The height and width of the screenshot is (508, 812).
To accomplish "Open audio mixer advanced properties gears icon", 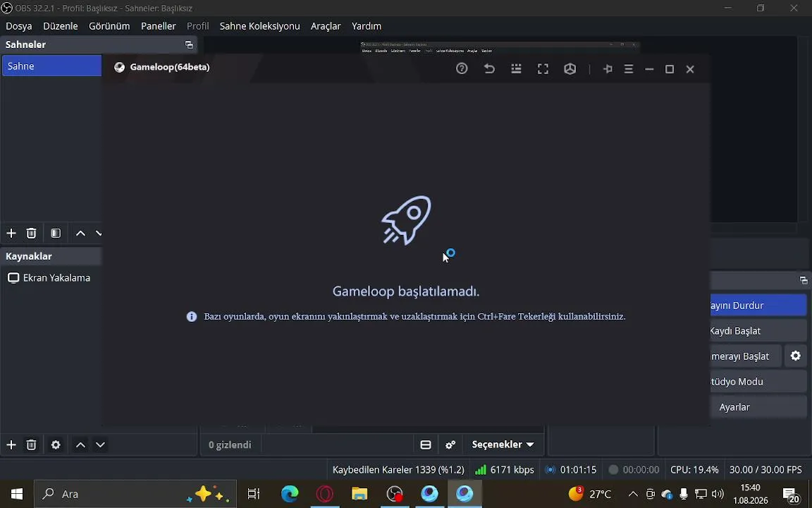I will 450,445.
